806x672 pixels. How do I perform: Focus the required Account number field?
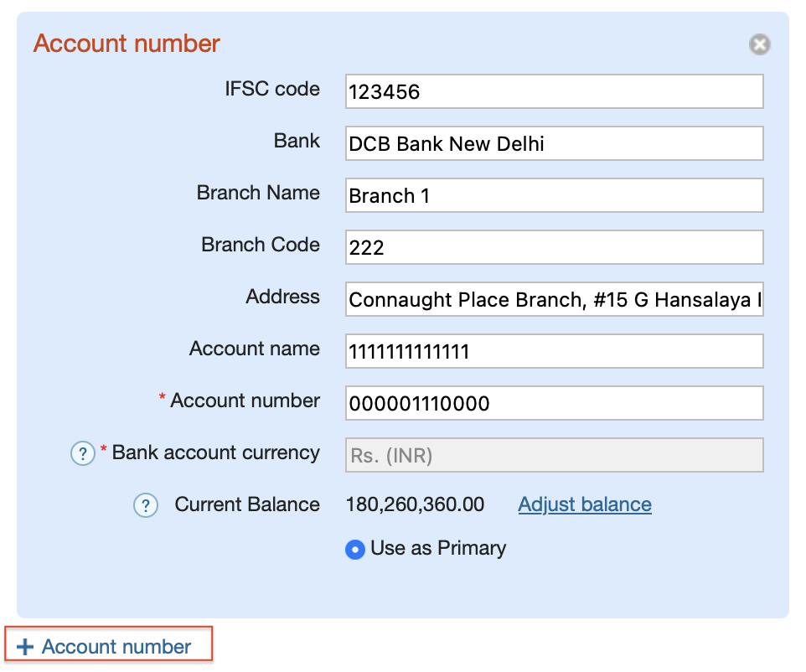(x=554, y=403)
